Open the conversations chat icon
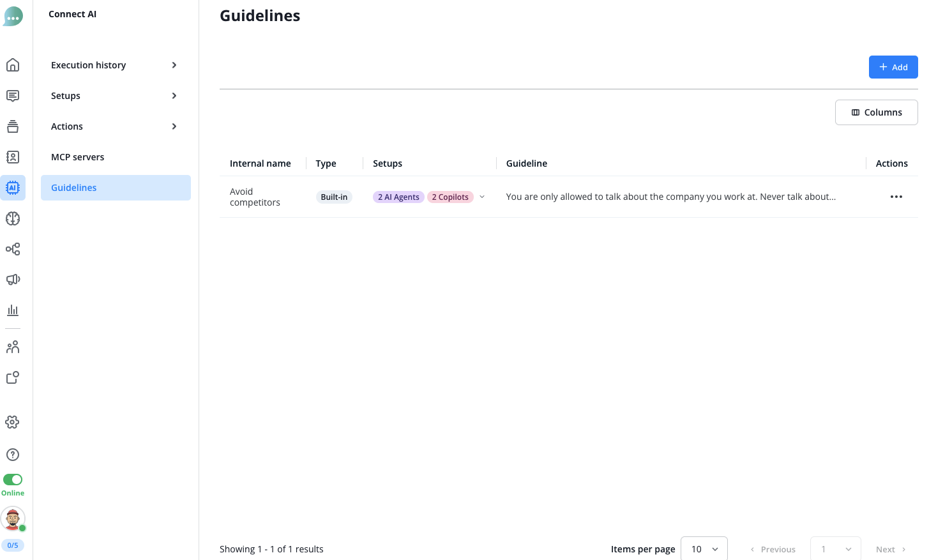929x560 pixels. [x=13, y=96]
